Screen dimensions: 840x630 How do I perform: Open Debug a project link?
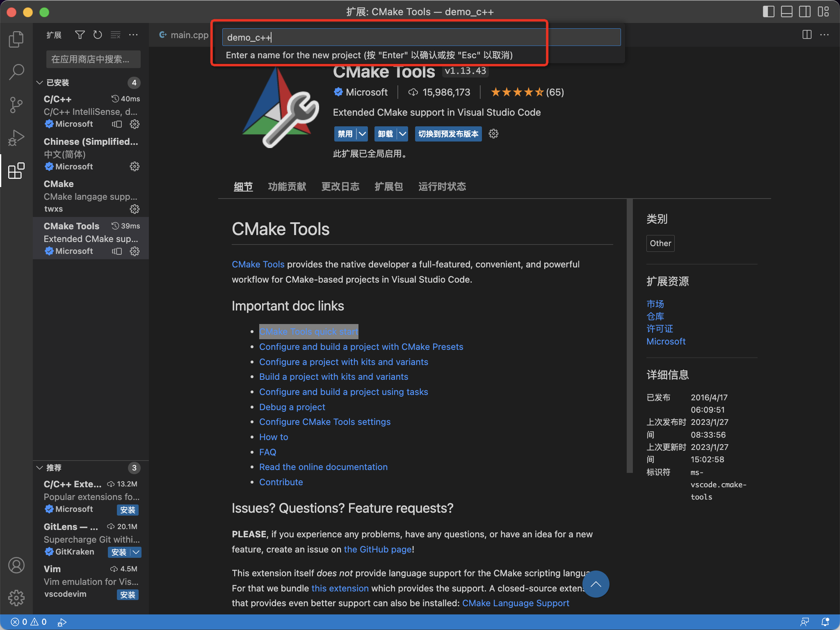tap(292, 407)
